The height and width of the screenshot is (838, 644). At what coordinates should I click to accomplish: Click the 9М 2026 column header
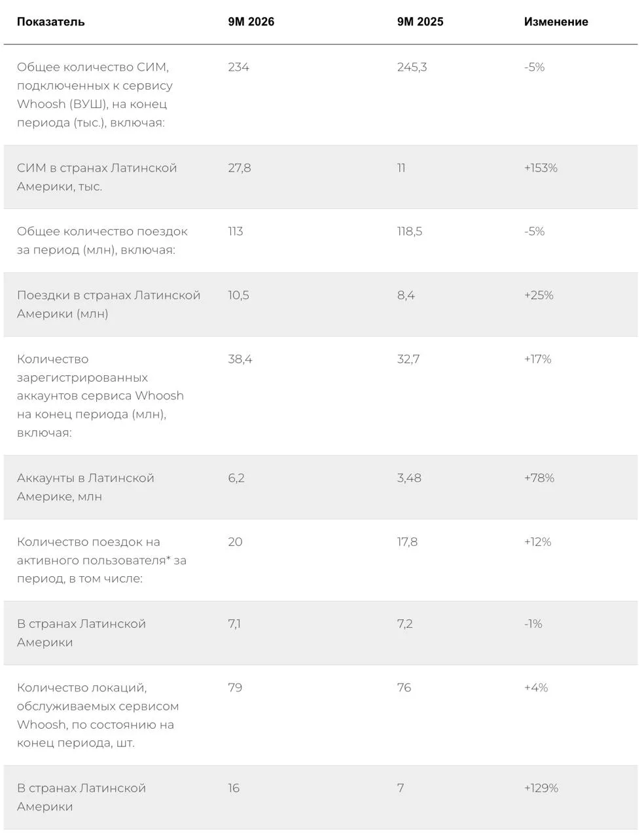251,22
